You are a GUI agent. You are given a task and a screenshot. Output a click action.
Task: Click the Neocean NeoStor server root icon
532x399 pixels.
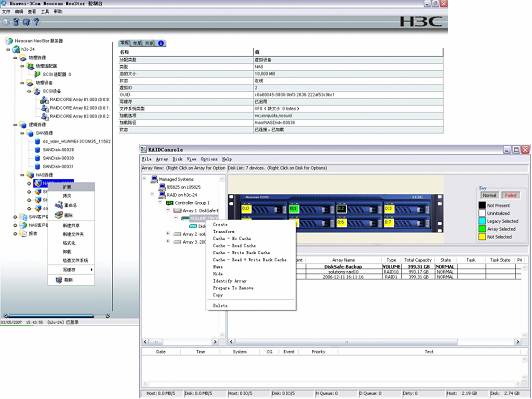pos(10,41)
